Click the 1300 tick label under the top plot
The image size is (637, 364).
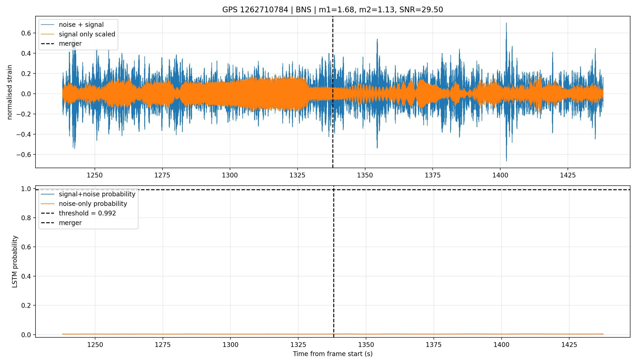pos(230,175)
